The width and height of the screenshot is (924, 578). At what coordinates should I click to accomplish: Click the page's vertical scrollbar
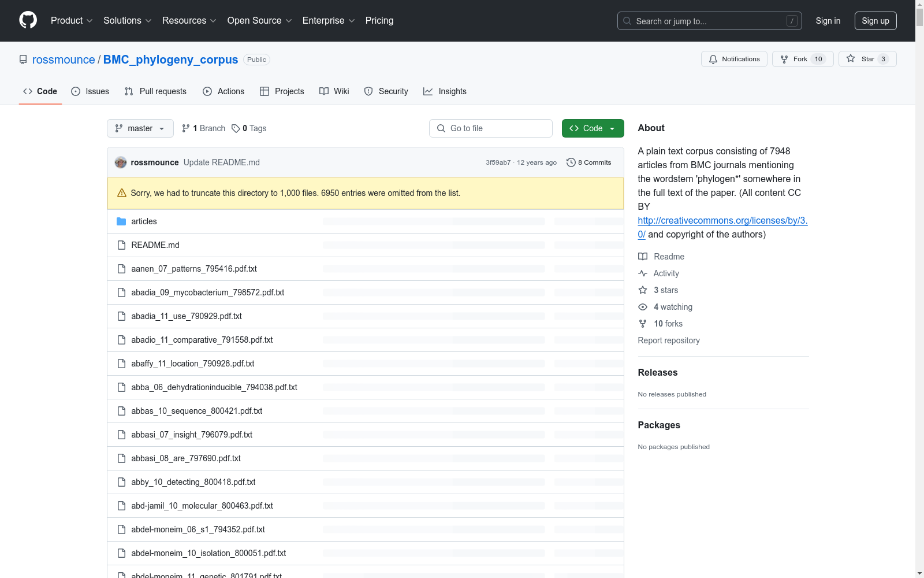(x=919, y=289)
